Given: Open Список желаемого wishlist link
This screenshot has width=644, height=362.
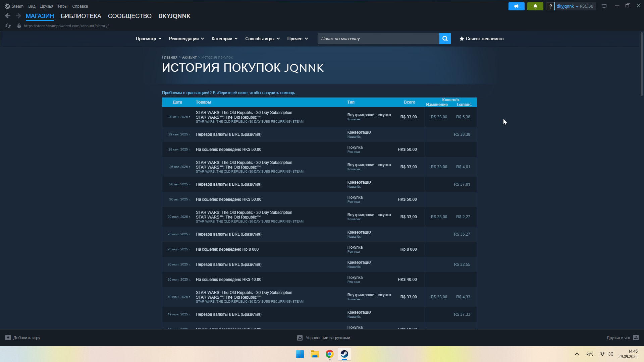Looking at the screenshot, I should coord(481,39).
